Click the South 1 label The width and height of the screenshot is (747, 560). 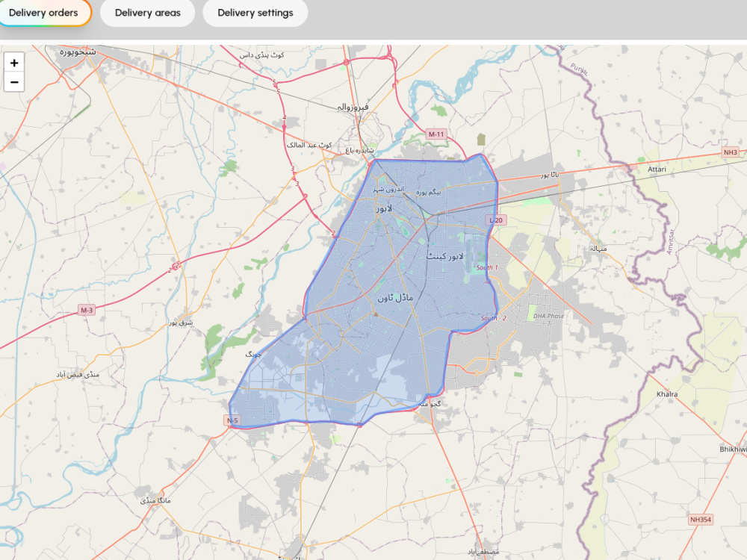coord(487,267)
